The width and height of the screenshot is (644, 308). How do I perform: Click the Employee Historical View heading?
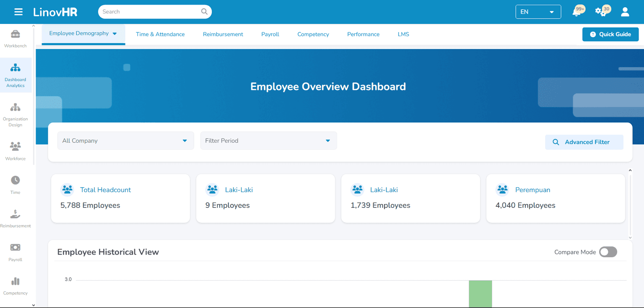point(108,252)
